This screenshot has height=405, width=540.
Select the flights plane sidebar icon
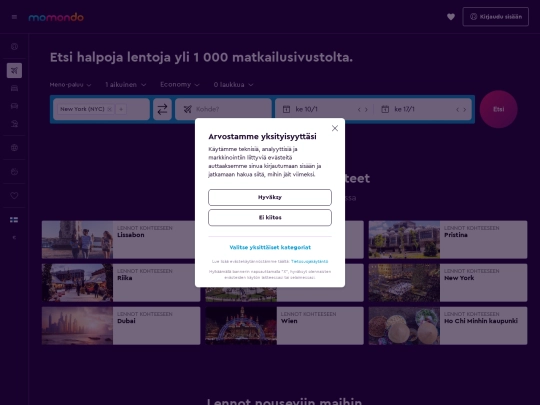point(14,71)
